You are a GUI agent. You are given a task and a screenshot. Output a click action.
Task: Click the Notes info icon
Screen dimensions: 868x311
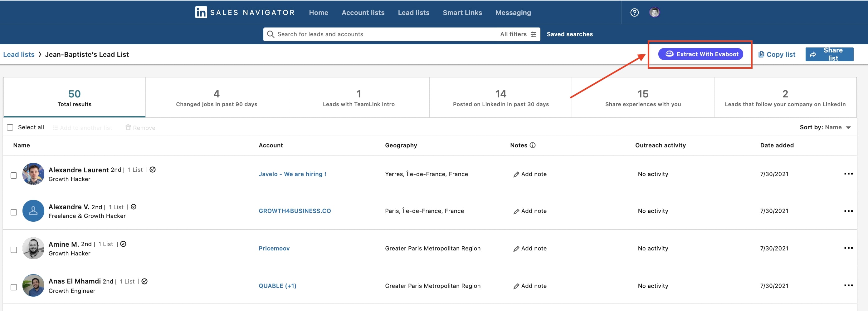click(x=532, y=145)
